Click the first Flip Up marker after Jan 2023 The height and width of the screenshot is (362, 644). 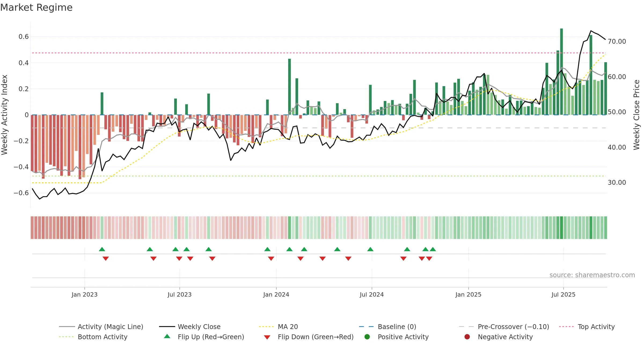[x=102, y=249]
